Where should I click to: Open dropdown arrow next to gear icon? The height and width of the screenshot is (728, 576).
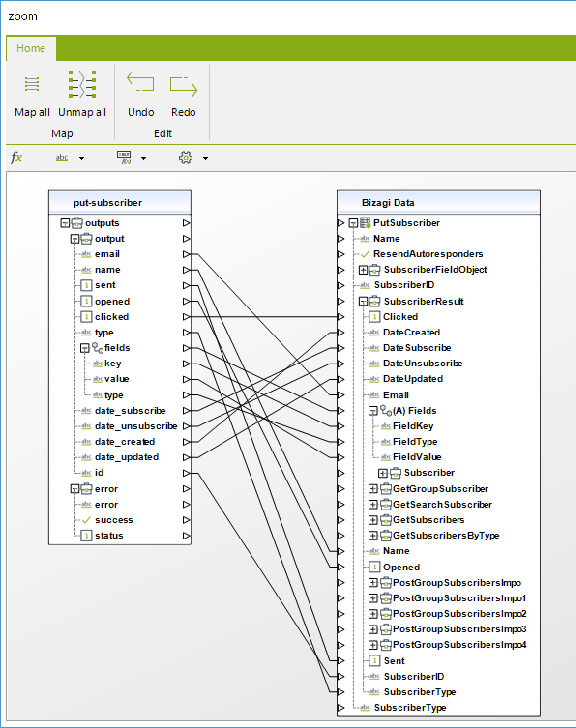point(206,158)
